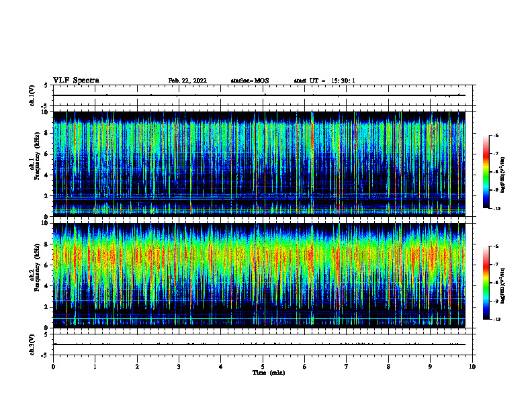Click time axis tick label '6'
Image resolution: width=532 pixels, height=411 pixels.
click(x=305, y=367)
